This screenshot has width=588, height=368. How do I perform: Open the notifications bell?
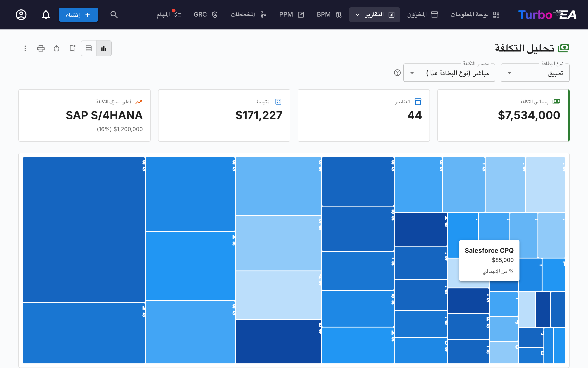pyautogui.click(x=46, y=14)
